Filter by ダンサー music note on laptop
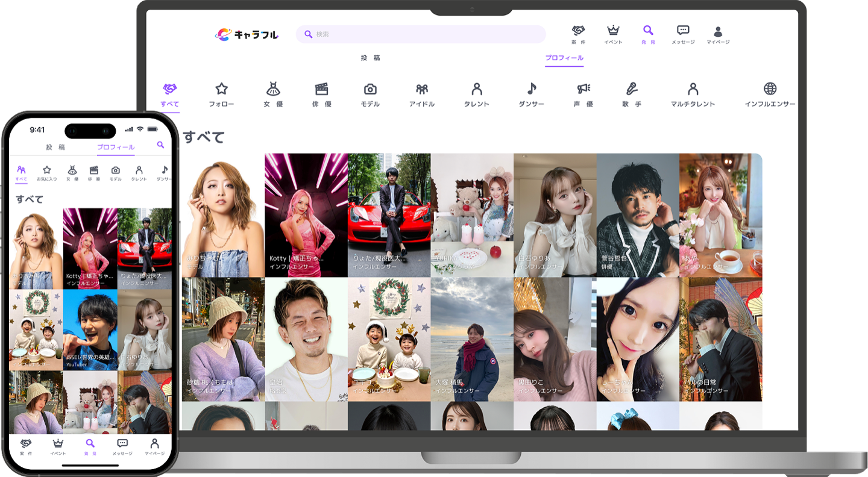Viewport: 868px width, 477px height. tap(531, 89)
